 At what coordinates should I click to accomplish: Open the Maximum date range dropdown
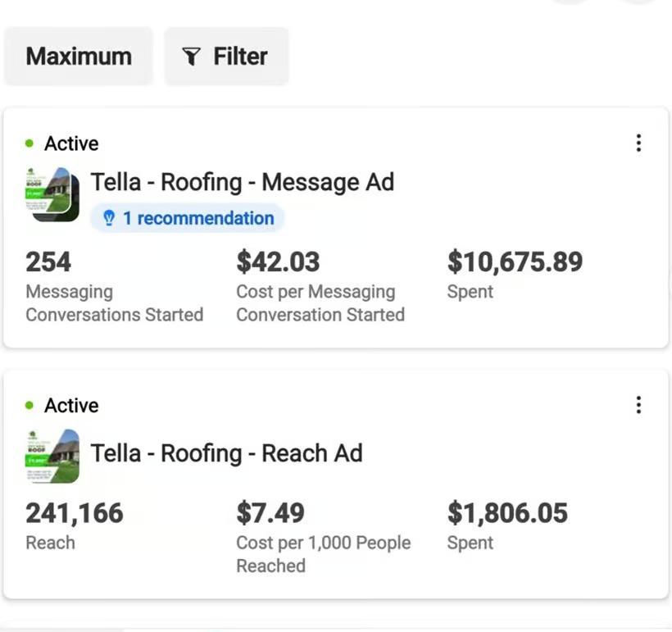79,57
